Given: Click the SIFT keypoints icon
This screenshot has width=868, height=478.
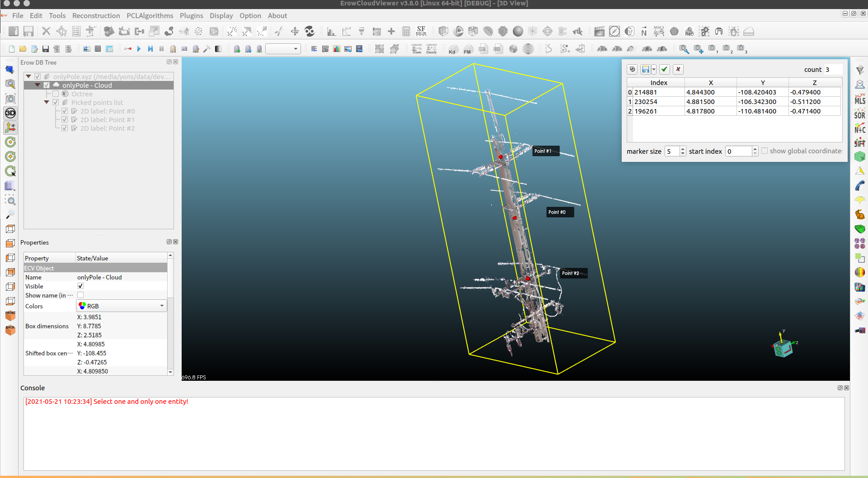Looking at the screenshot, I should coord(859,143).
